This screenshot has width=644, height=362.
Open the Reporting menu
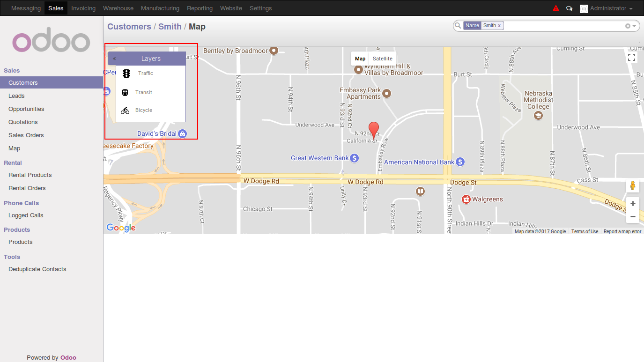(x=200, y=8)
